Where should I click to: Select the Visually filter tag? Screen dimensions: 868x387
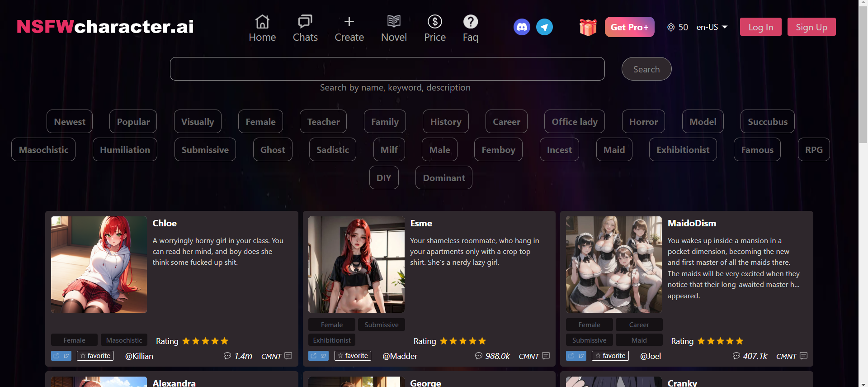[x=198, y=121]
